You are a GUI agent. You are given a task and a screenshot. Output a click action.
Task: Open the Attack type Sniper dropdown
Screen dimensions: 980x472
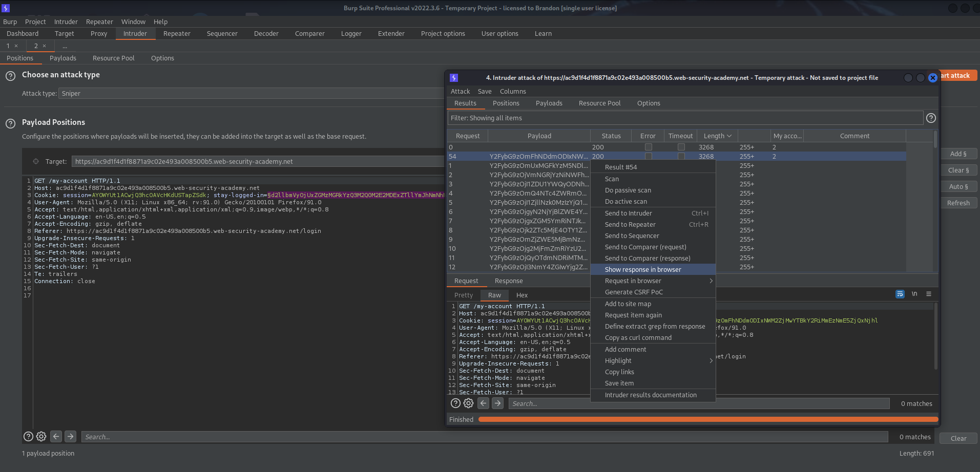click(251, 93)
